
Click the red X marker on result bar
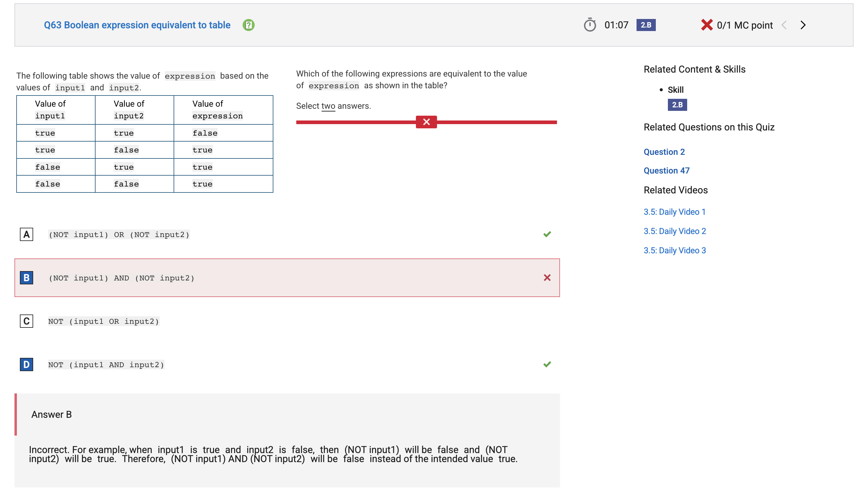click(426, 122)
